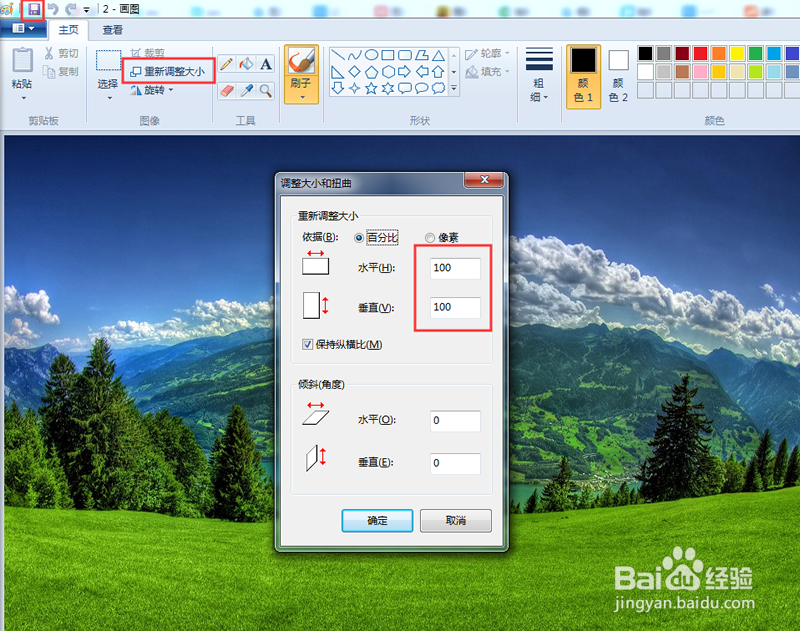Choose the Hexagon shape

[x=388, y=72]
